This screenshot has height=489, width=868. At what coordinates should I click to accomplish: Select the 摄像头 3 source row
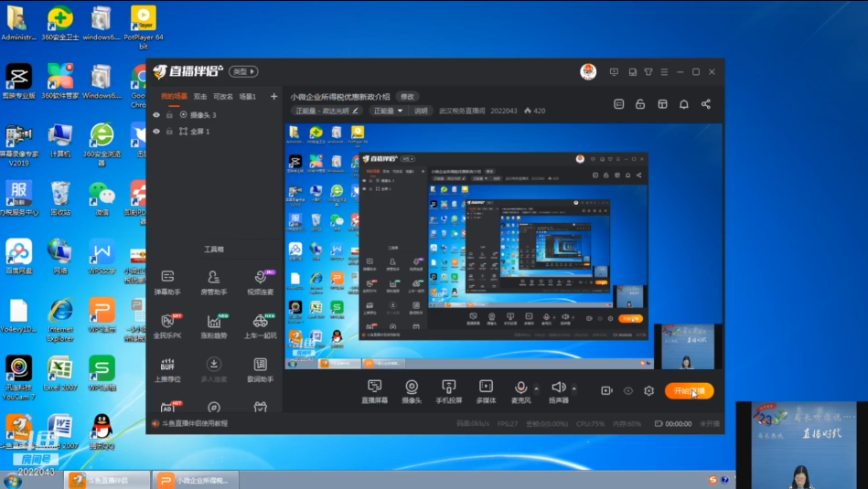coord(215,115)
